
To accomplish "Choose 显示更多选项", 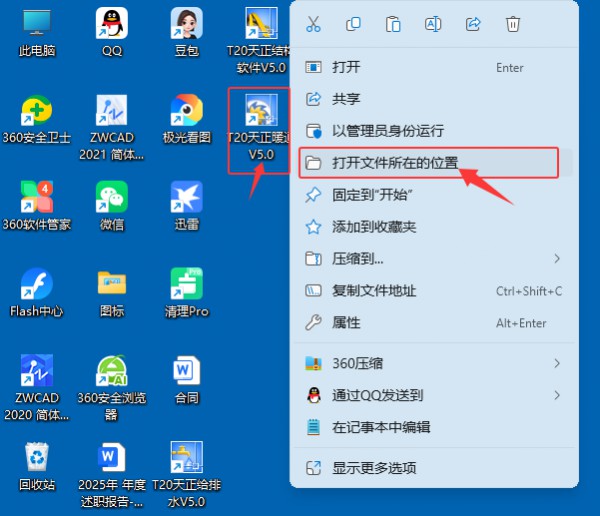I will click(434, 468).
